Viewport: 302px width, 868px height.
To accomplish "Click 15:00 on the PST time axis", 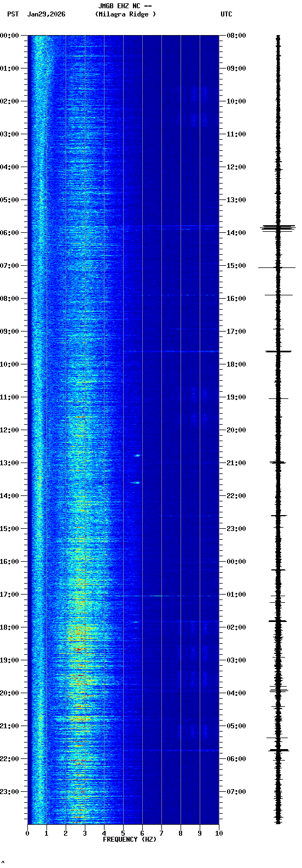I will tap(9, 529).
